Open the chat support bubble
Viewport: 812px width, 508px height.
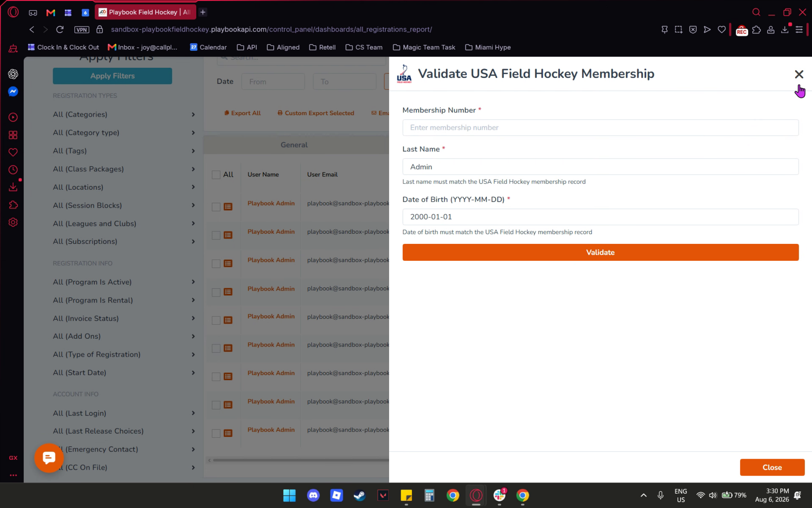[49, 458]
